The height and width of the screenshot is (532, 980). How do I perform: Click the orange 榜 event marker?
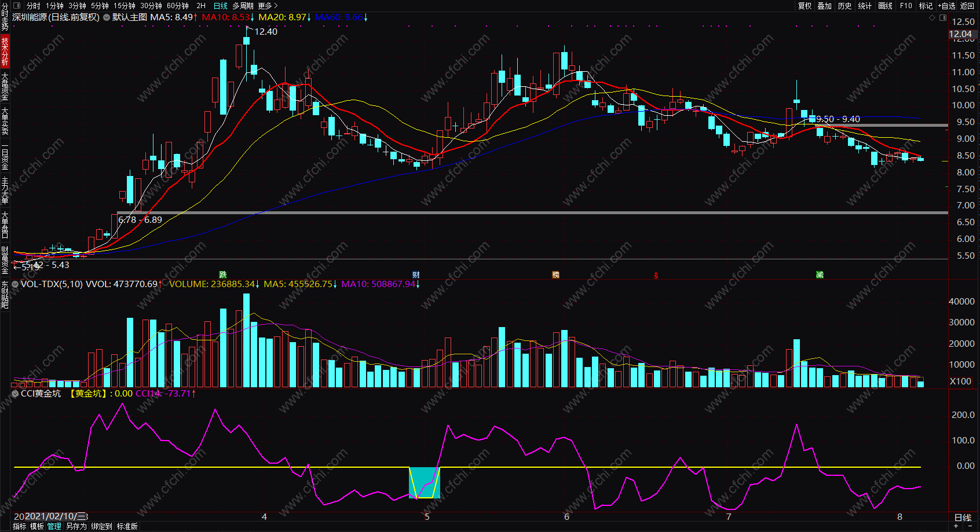[555, 274]
